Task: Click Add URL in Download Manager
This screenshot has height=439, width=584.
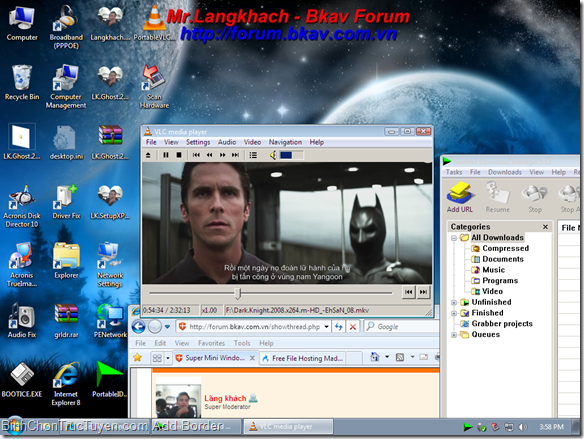Action: click(x=460, y=197)
